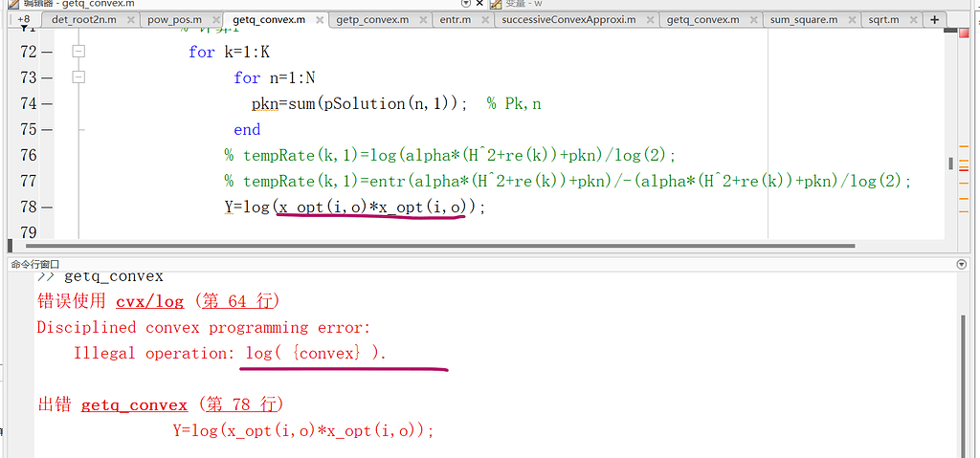Click the '>> getq_convex' command line
Image resolution: width=980 pixels, height=458 pixels.
click(x=100, y=275)
